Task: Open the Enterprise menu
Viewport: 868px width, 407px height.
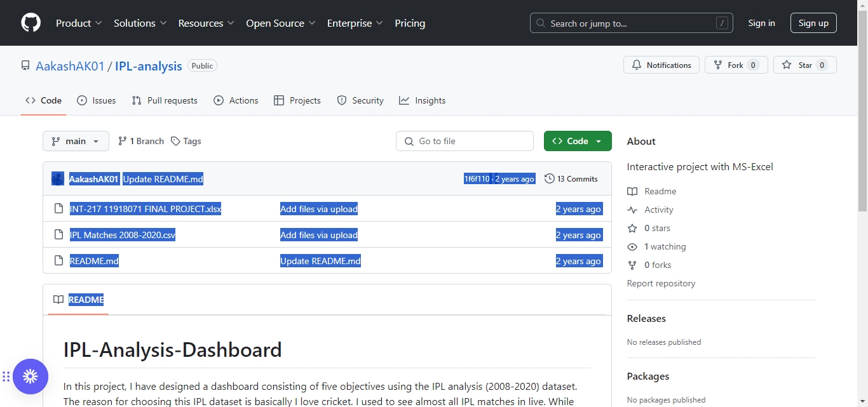Action: (355, 23)
